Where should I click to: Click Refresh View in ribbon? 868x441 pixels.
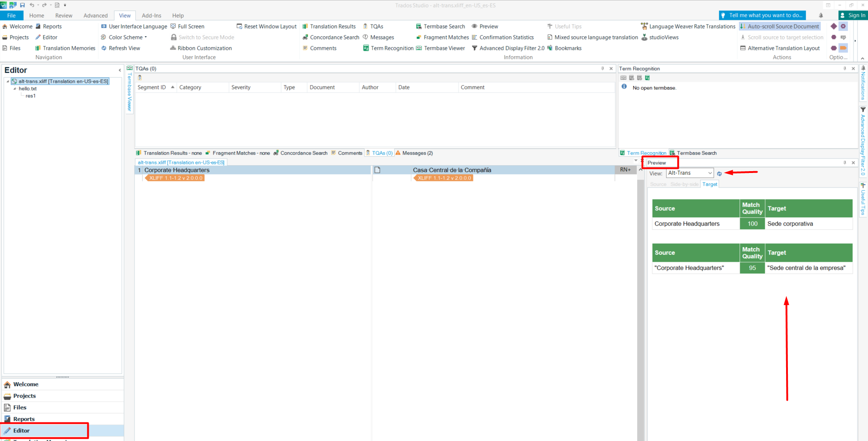120,48
